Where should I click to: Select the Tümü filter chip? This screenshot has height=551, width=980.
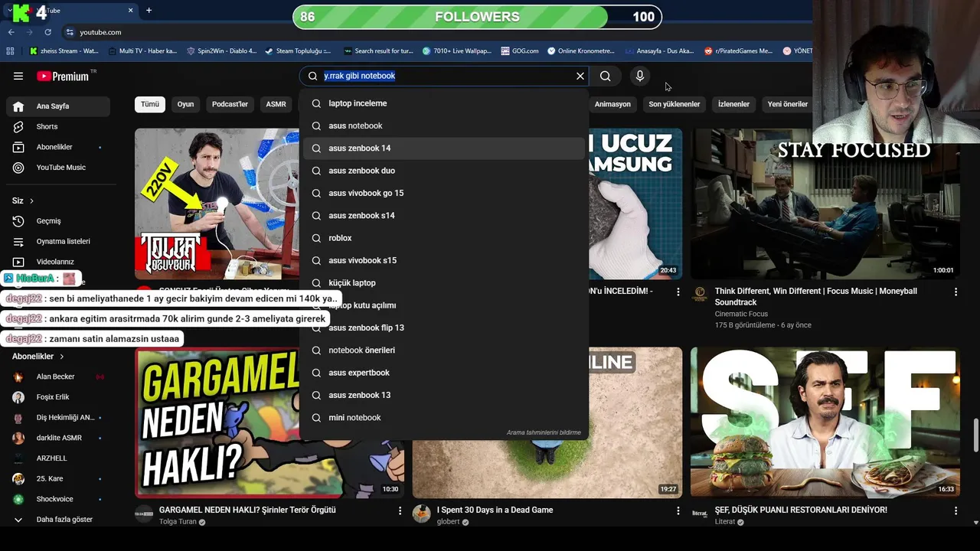pos(150,104)
